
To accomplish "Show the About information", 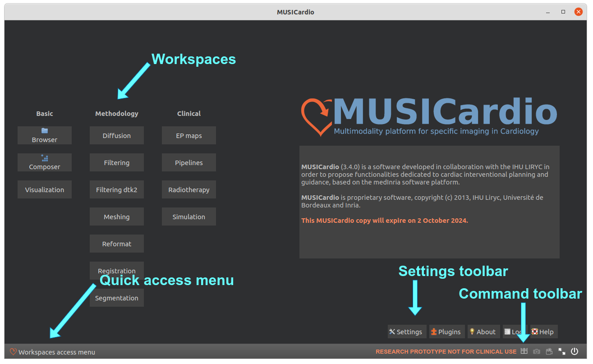I will pyautogui.click(x=483, y=332).
